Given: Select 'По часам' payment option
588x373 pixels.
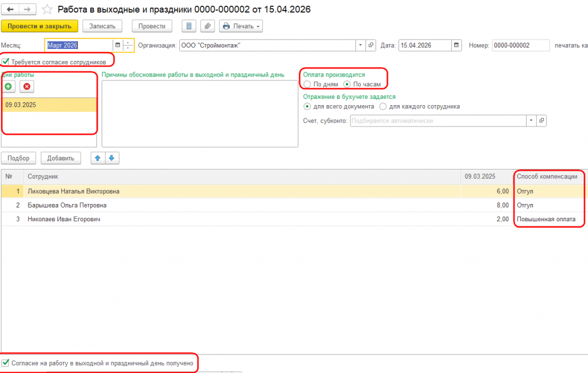Looking at the screenshot, I should (x=347, y=84).
